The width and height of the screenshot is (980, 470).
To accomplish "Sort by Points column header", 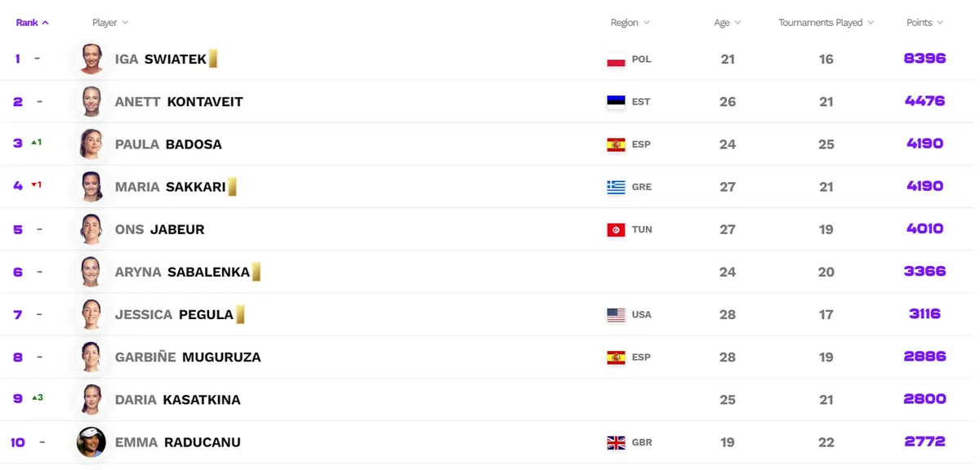I will pos(925,23).
